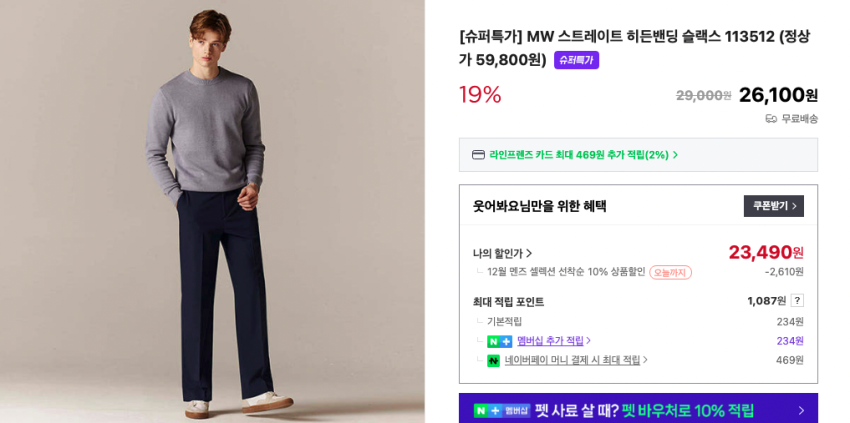Screen dimensions: 850x423
Task: Click the N+ 멤버십 badge in purple banner
Action: click(x=502, y=411)
